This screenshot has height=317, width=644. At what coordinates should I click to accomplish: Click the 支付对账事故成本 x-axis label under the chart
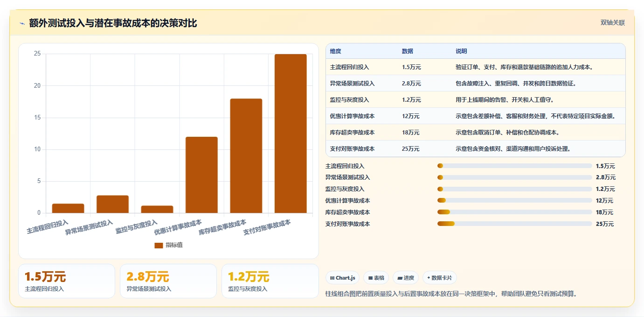267,228
